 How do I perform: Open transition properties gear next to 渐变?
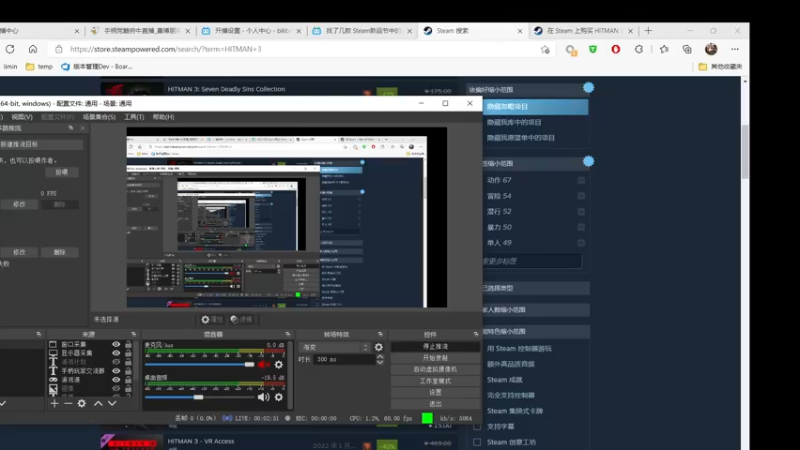click(379, 347)
